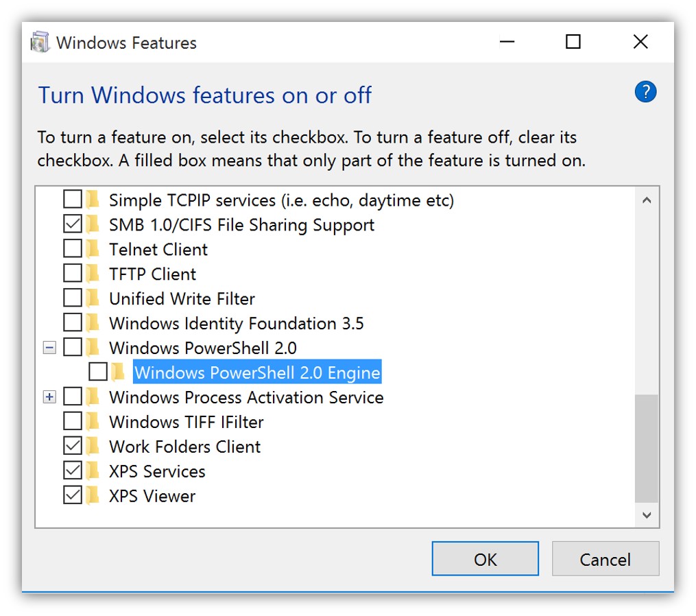
Task: Click folder icon beside Simple TCPIP services
Action: point(93,200)
